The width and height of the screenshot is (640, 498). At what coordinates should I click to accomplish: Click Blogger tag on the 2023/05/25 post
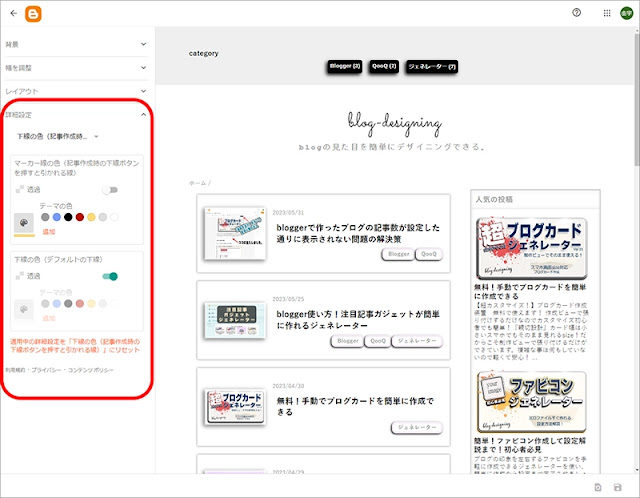pyautogui.click(x=347, y=341)
